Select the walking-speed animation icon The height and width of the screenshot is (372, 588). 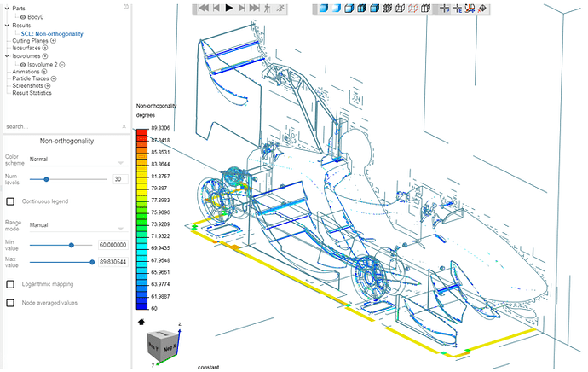click(267, 8)
